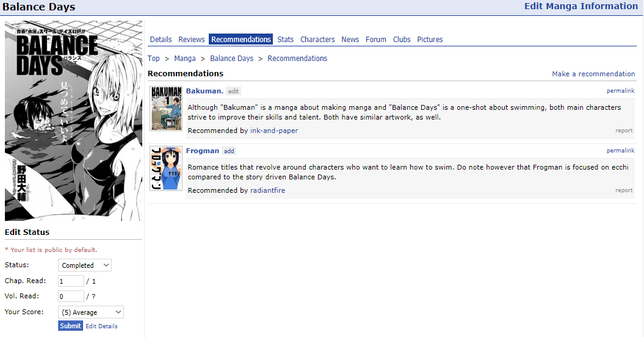
Task: Expand the Your Score dropdown
Action: [91, 312]
